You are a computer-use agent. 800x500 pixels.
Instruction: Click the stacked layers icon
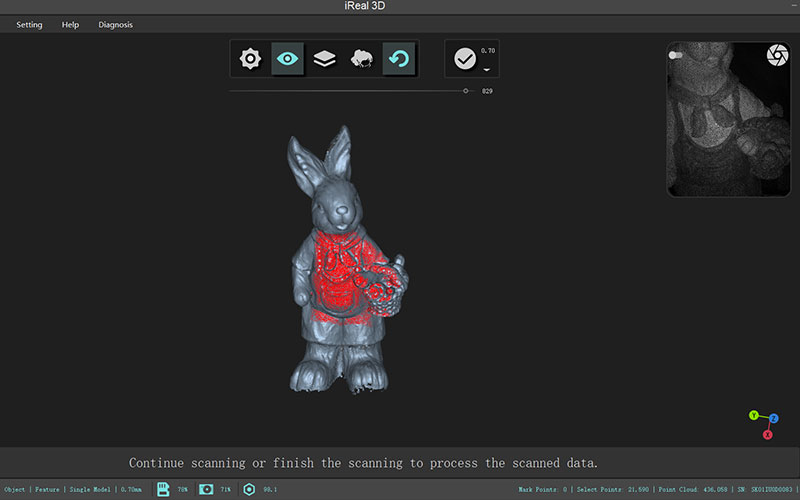pyautogui.click(x=324, y=59)
